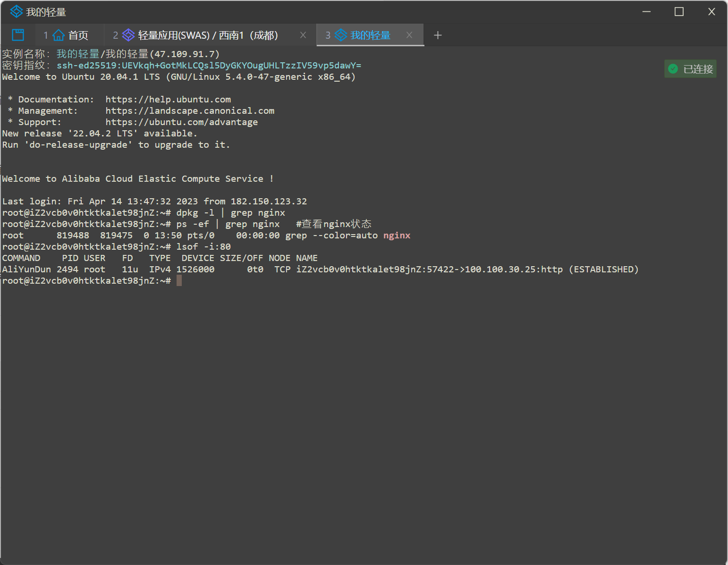Click the red highlighted nginx word
Viewport: 728px width, 565px height.
(x=397, y=235)
